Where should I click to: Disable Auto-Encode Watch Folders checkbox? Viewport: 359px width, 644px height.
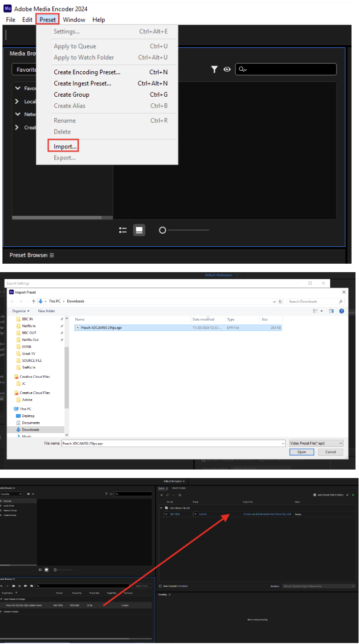pos(315,495)
